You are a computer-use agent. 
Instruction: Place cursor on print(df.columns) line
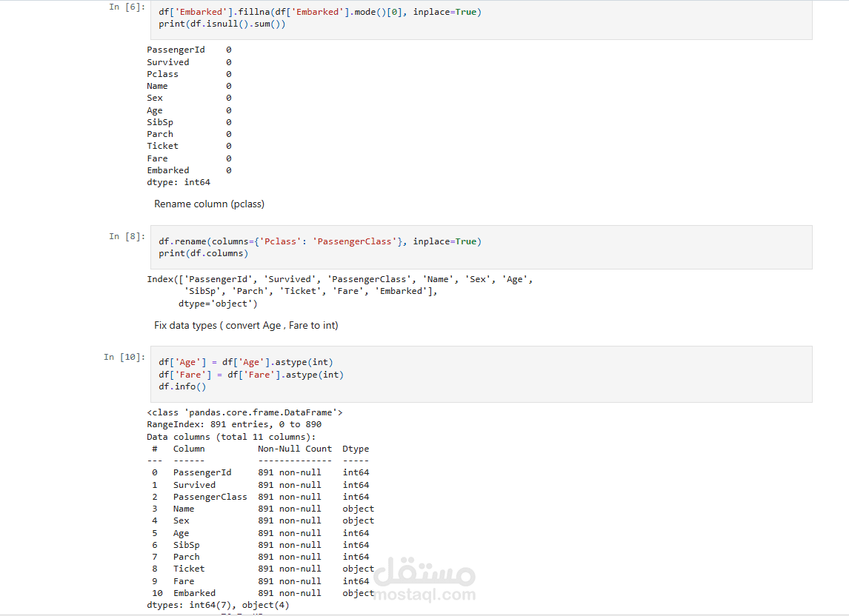[204, 253]
